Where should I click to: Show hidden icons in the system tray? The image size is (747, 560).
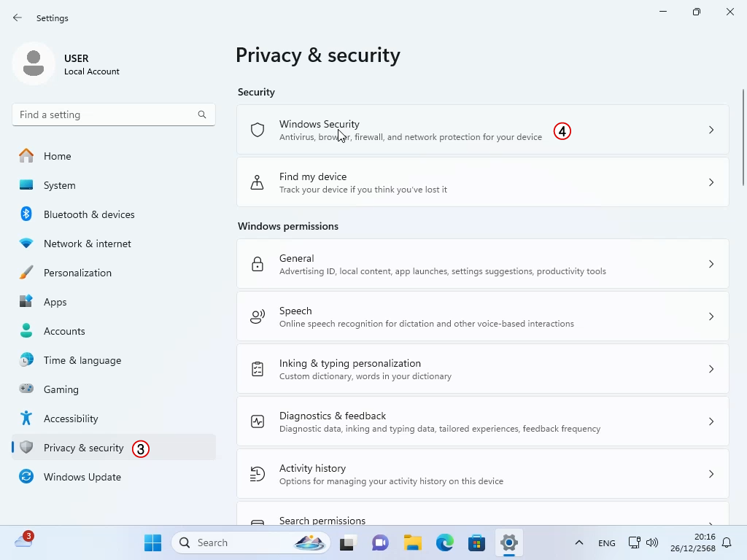[579, 542]
